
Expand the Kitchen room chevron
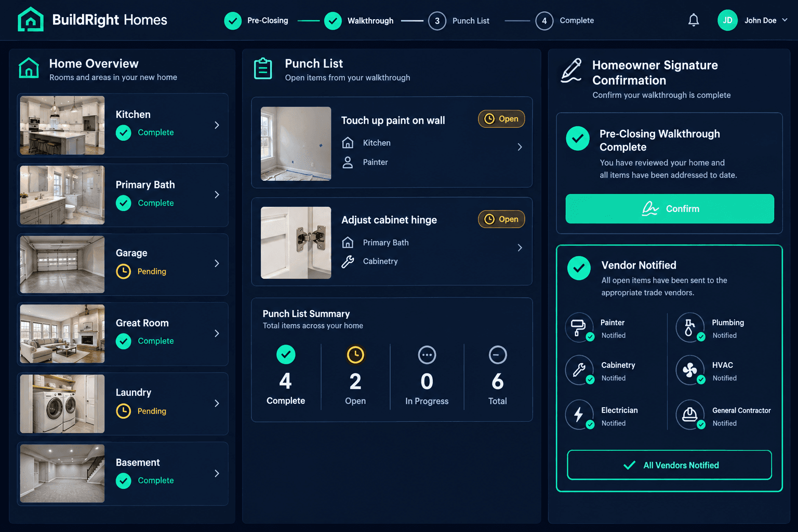[217, 125]
